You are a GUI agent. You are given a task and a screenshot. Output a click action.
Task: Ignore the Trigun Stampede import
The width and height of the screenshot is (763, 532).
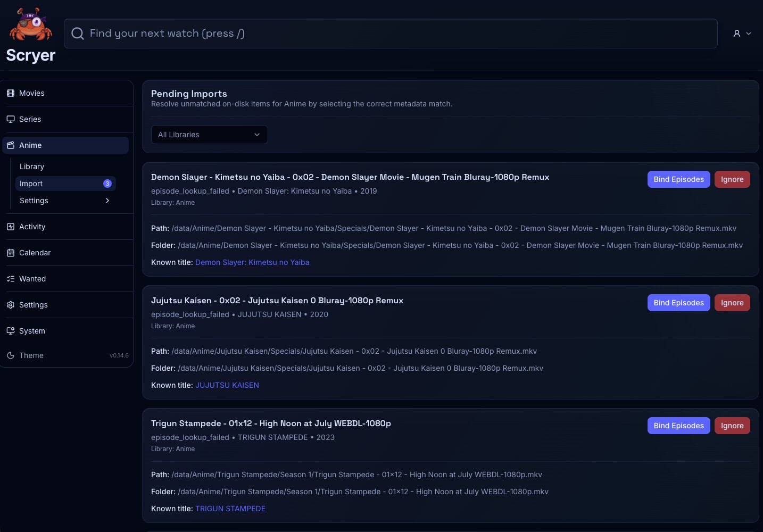(732, 426)
